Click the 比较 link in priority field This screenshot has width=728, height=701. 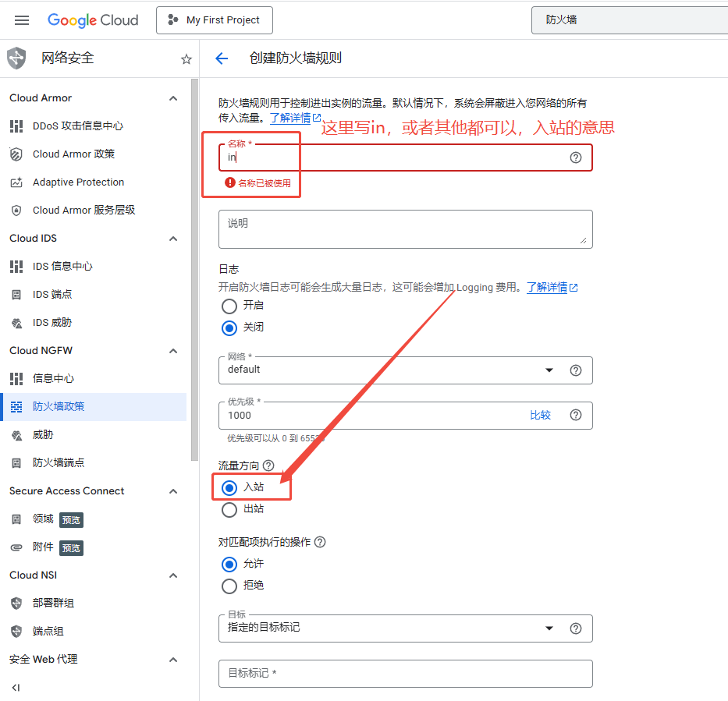540,415
